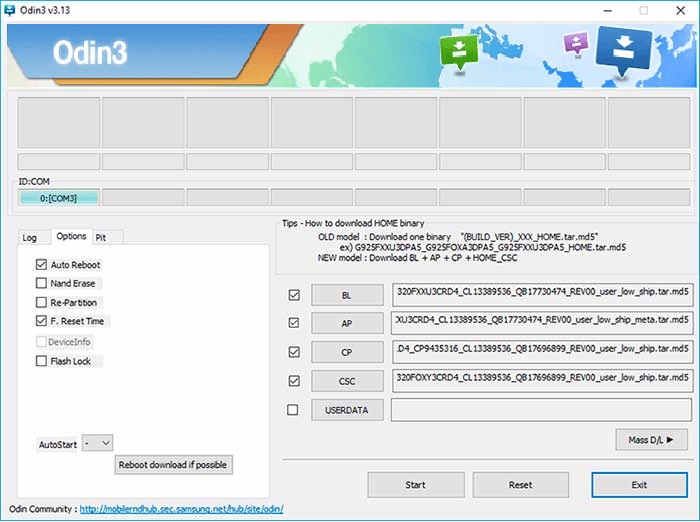Screen dimensions: 700x522
Task: Close the Odin3 window
Action: coord(680,10)
